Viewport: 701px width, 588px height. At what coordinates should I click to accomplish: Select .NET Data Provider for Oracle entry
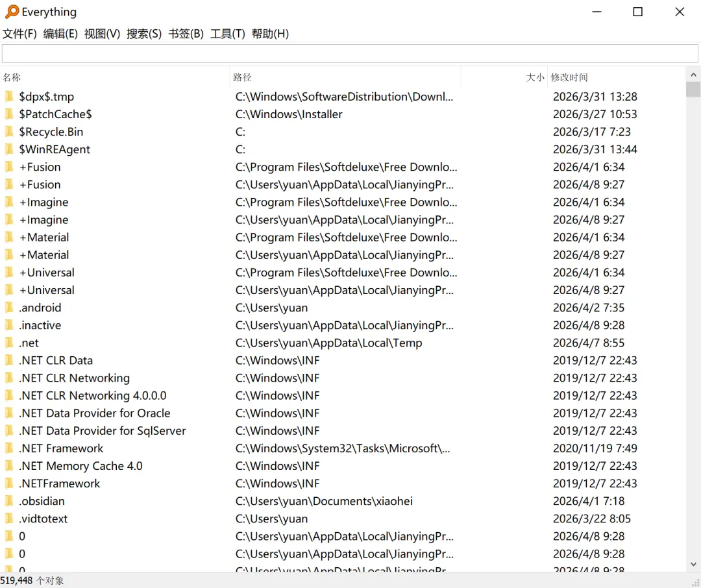95,413
